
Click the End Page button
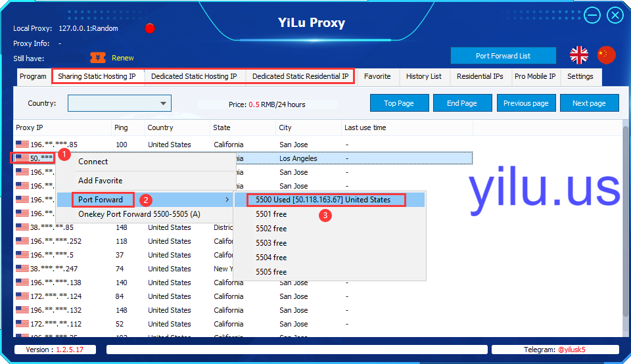point(462,103)
